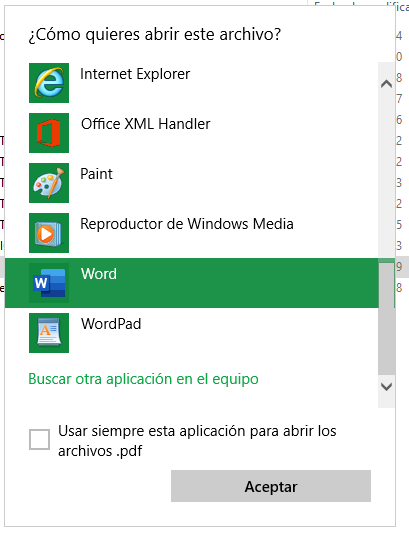This screenshot has width=409, height=535.
Task: Enable 'Usar siempre esta aplicación' checkbox
Action: click(x=39, y=439)
